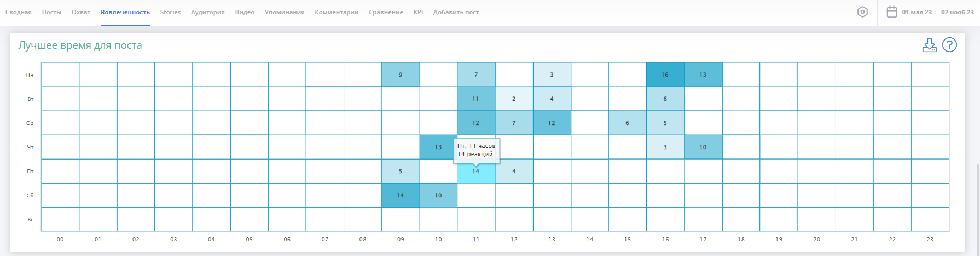The width and height of the screenshot is (980, 256).
Task: Click the Добавить пост link
Action: [456, 12]
